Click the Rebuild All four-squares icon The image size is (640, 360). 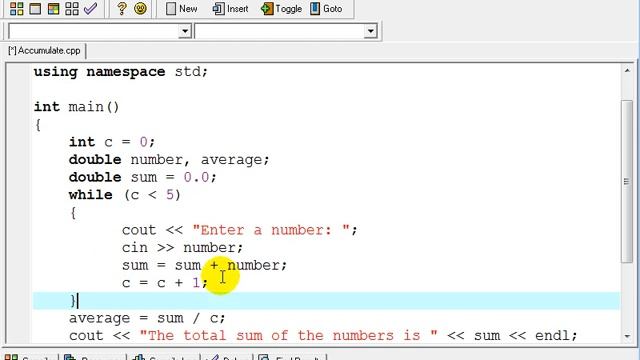point(72,9)
